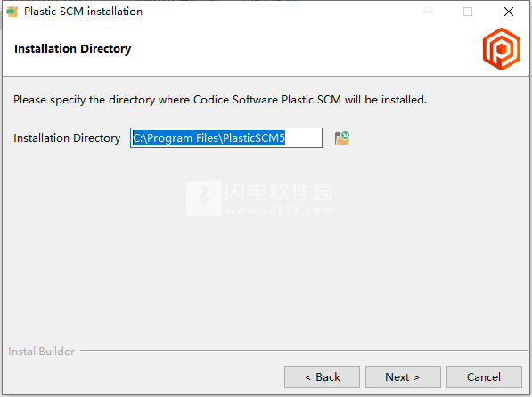Click the 'Plastic SCM installation' window title text
The image size is (532, 397).
83,12
